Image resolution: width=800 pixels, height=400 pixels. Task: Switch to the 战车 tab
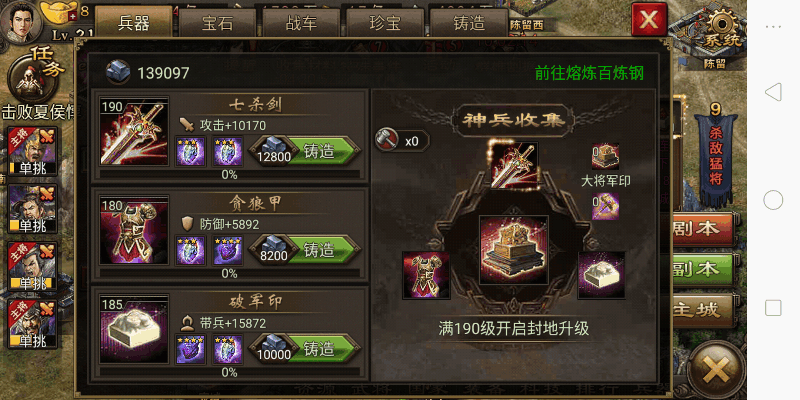coord(301,24)
